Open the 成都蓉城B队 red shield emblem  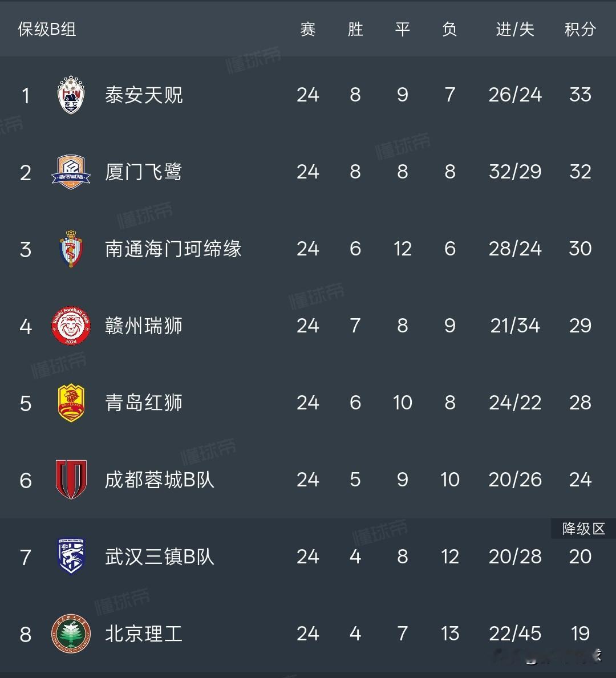[71, 480]
